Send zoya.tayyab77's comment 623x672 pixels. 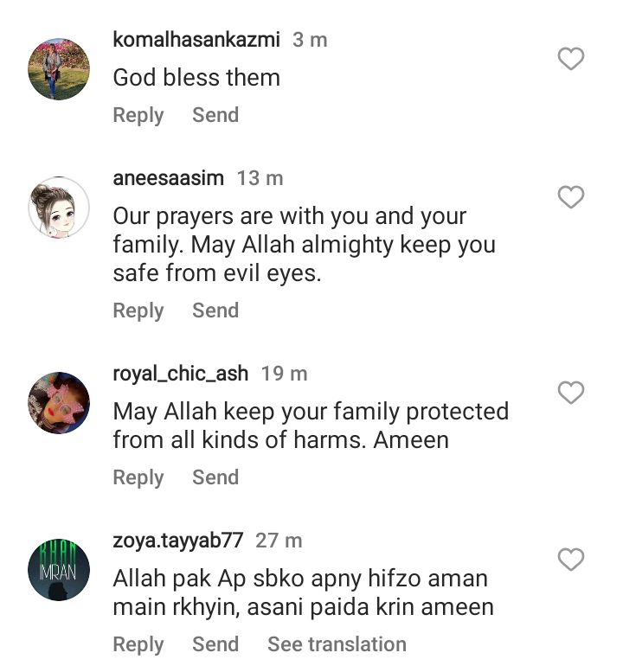pos(215,644)
